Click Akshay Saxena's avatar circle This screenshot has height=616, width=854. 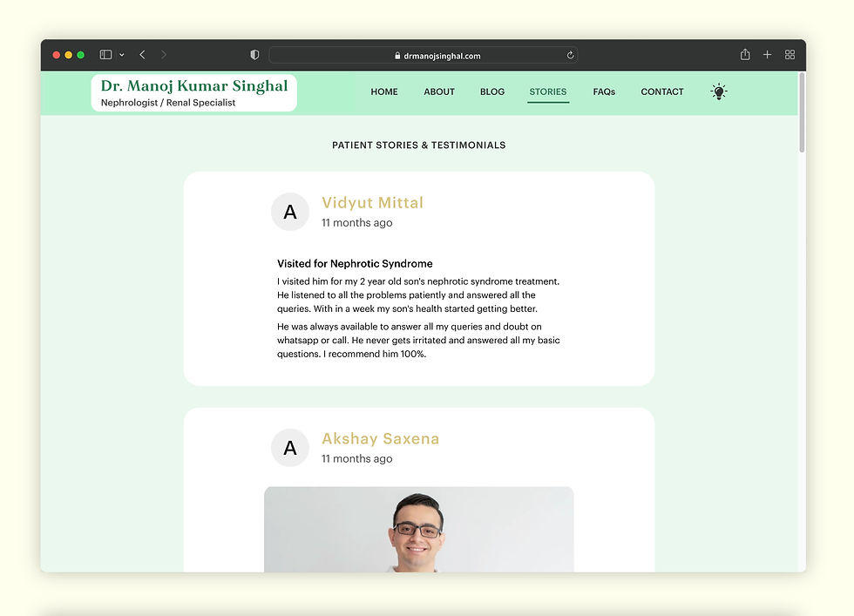coord(290,448)
